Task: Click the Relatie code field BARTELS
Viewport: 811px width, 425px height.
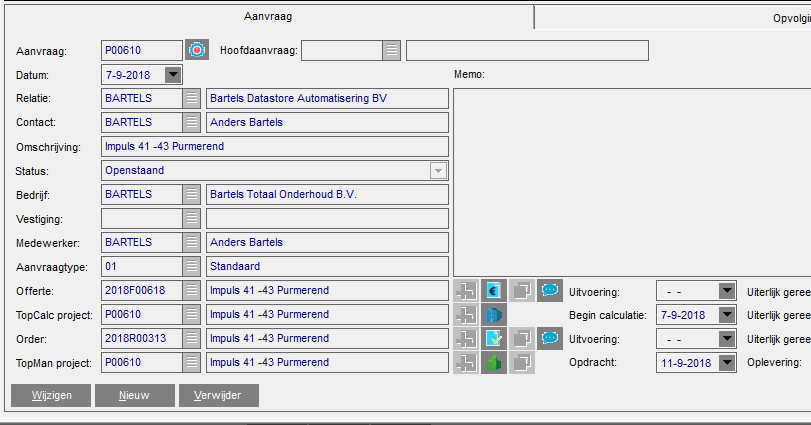Action: [x=142, y=98]
